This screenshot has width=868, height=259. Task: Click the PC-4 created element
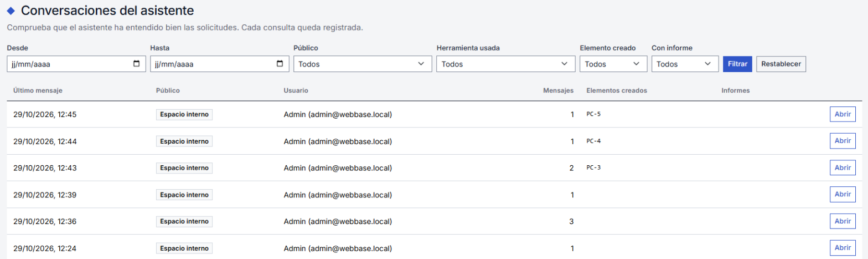[x=593, y=141]
